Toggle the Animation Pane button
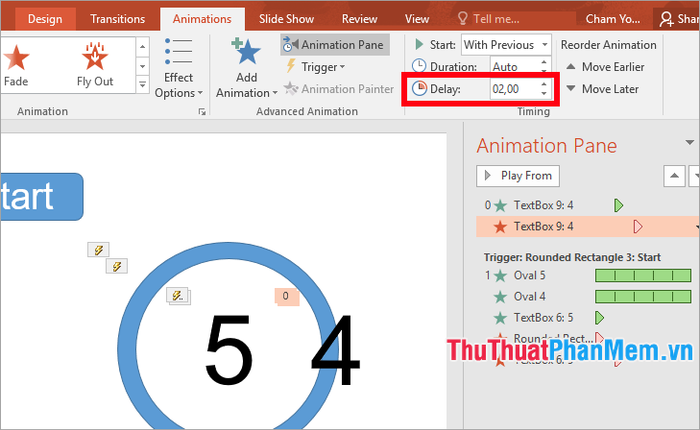 [x=335, y=45]
